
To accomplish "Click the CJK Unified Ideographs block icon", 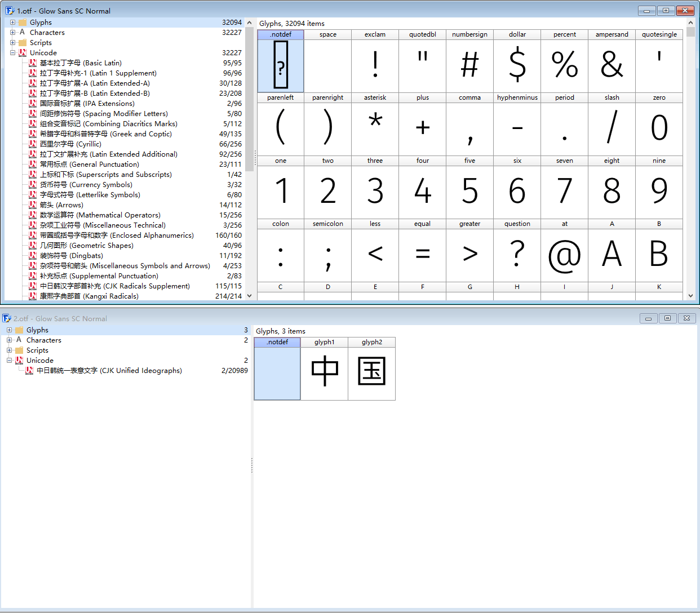I will tap(29, 371).
